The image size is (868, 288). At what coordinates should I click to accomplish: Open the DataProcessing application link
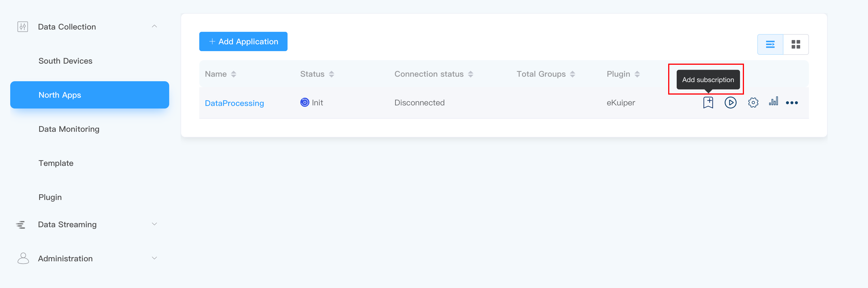point(234,103)
